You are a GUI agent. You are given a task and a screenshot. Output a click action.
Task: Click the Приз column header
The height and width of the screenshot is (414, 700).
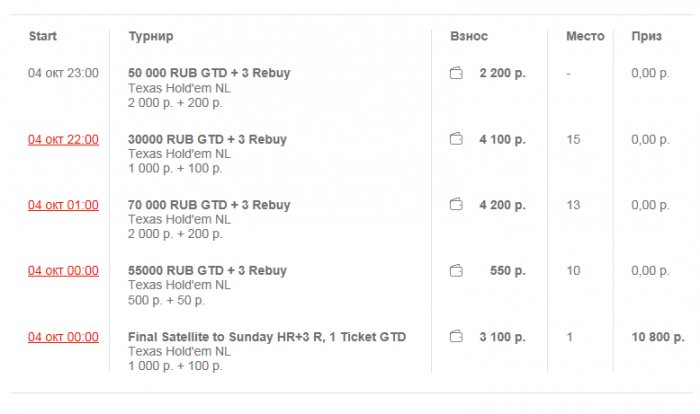tap(646, 37)
